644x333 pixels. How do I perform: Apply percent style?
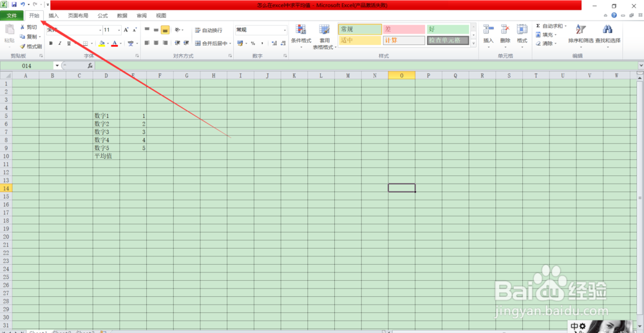252,43
